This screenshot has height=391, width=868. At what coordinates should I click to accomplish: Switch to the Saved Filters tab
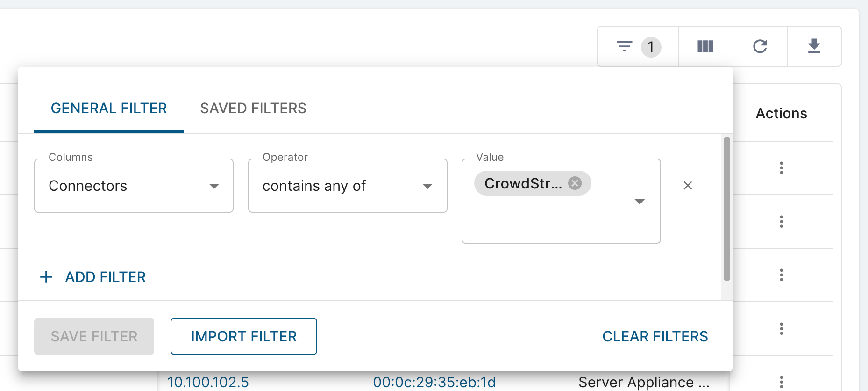(x=253, y=109)
